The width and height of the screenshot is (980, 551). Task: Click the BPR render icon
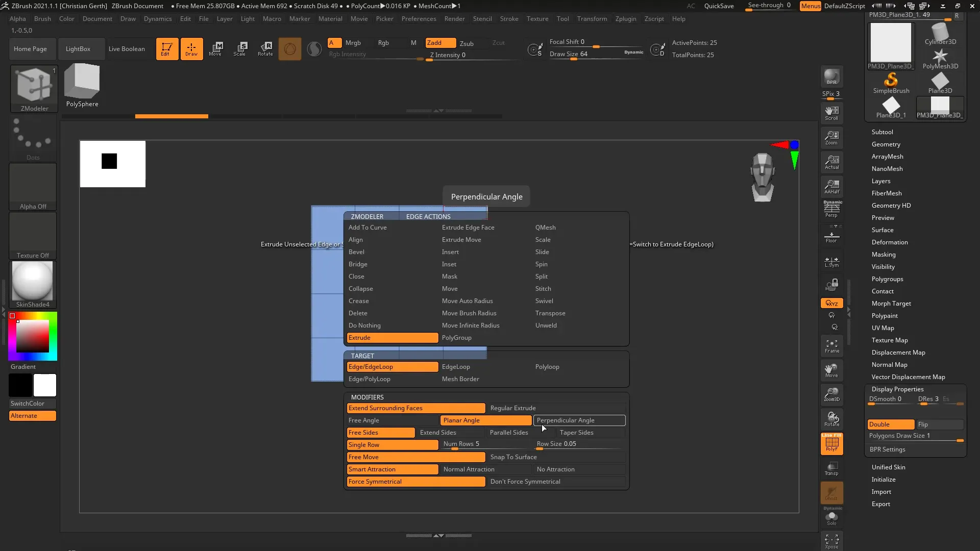[831, 77]
